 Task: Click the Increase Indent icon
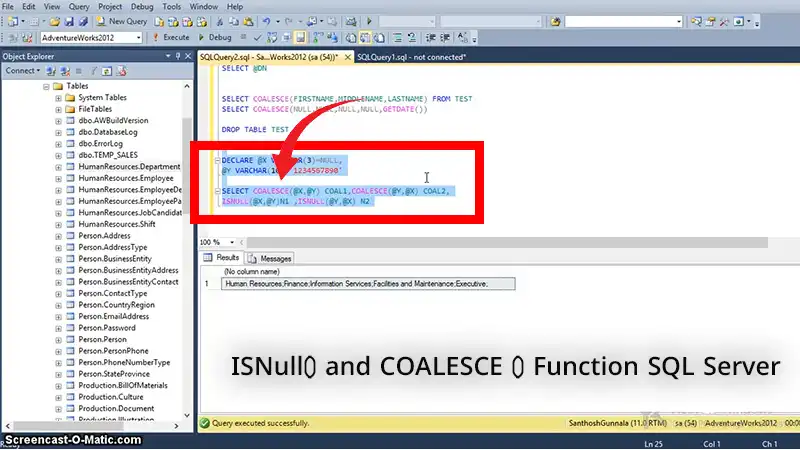click(445, 38)
